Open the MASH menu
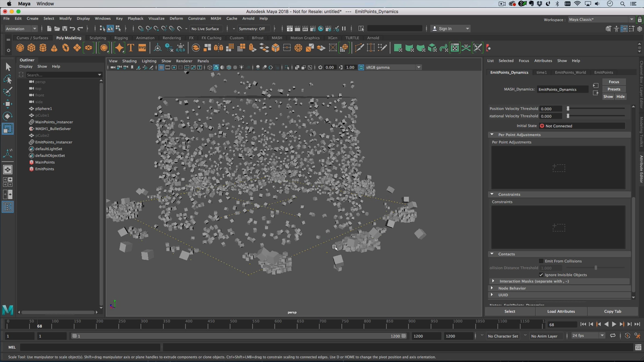 point(215,19)
